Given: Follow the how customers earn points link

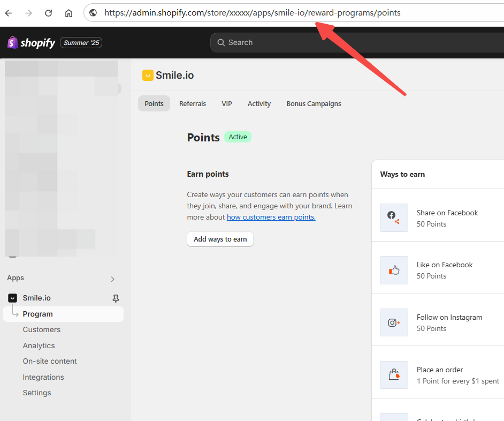Looking at the screenshot, I should (271, 217).
